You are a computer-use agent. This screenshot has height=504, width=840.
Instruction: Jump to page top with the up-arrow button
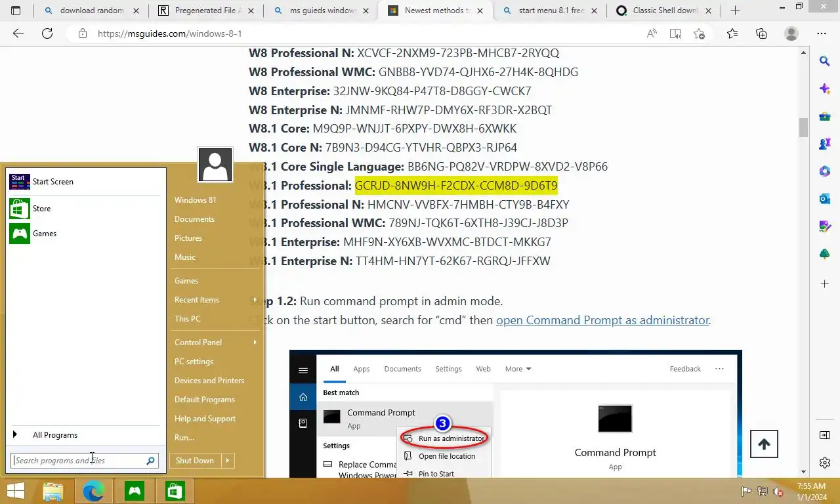click(764, 444)
